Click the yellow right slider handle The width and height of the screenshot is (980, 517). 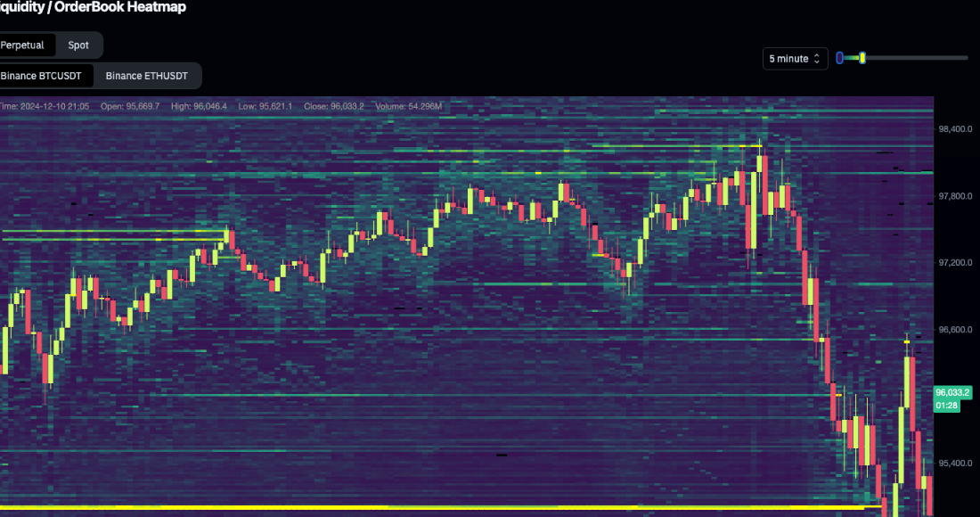(862, 58)
